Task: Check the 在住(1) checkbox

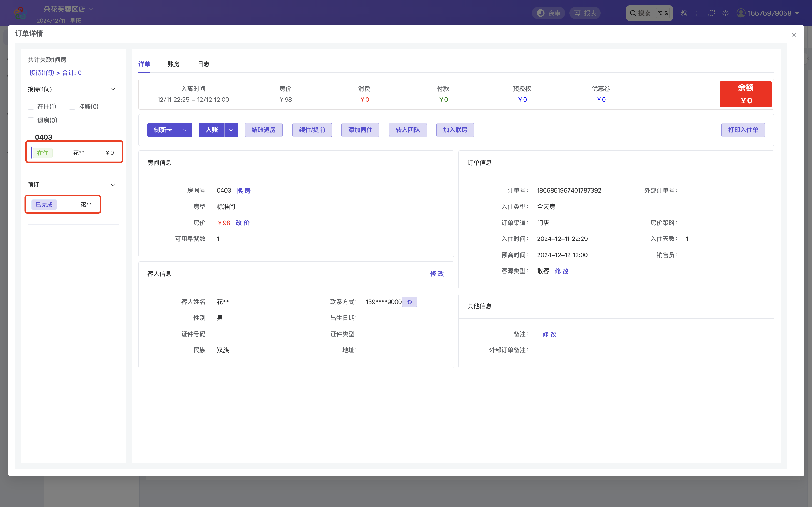Action: pyautogui.click(x=31, y=107)
